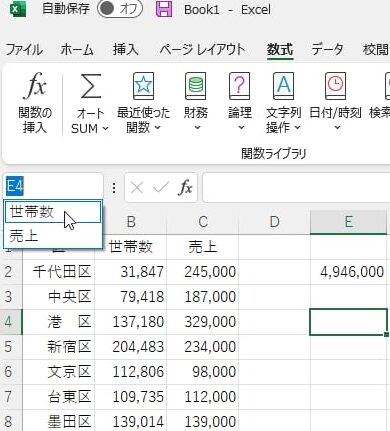
Task: Switch to the ホーム tab
Action: [77, 50]
